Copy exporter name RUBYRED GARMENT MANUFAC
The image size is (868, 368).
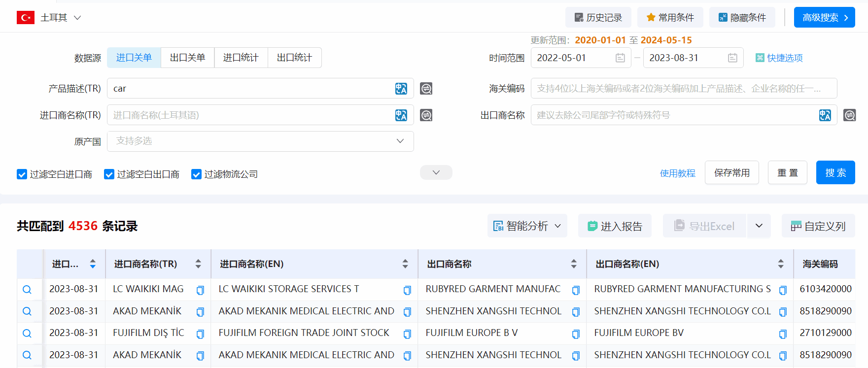(575, 290)
